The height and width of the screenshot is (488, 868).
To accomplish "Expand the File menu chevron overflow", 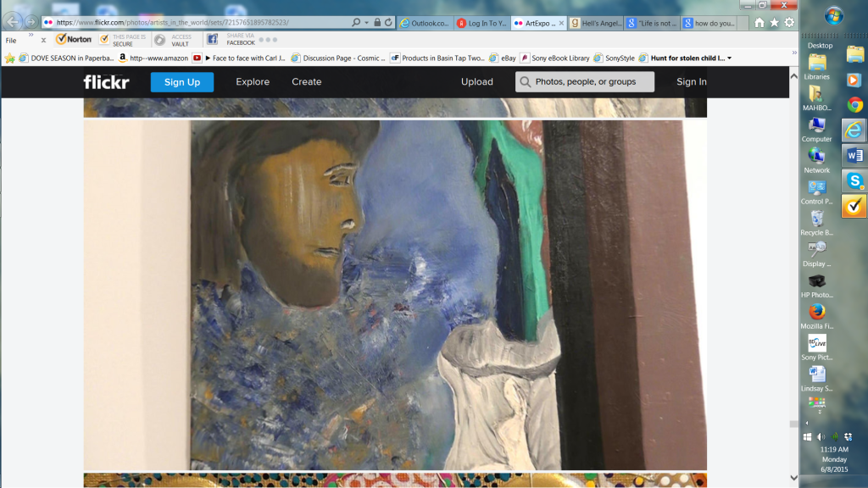I will 31,35.
